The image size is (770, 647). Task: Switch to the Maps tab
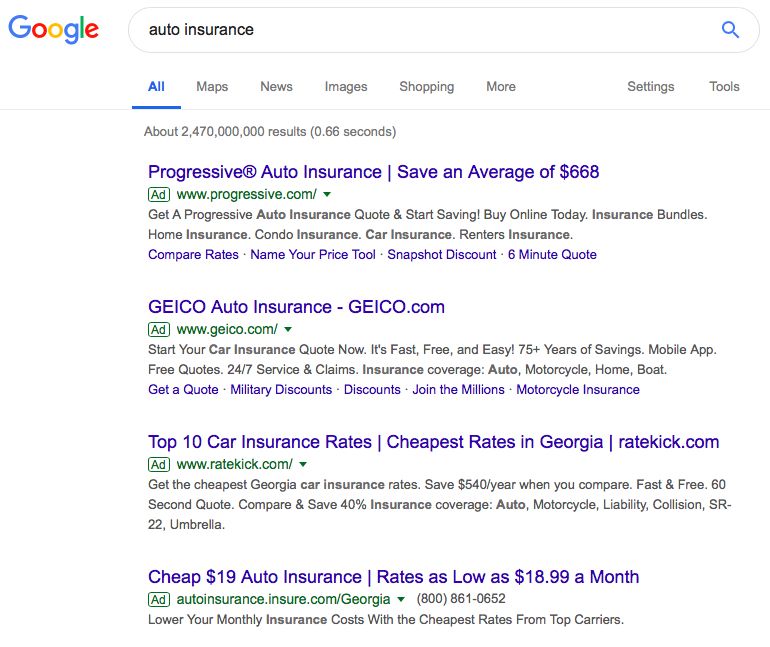[212, 86]
